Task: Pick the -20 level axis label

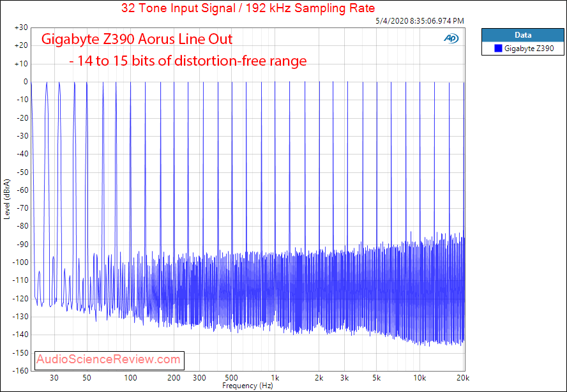Action: (x=22, y=118)
